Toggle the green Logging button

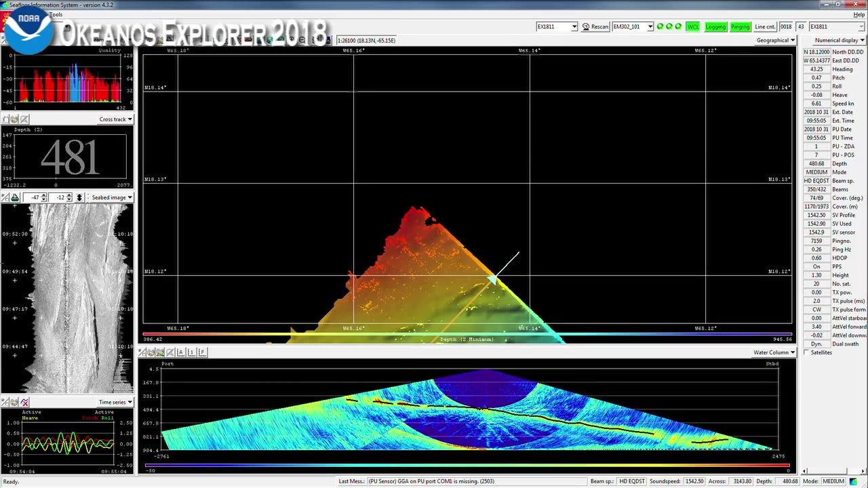(x=715, y=26)
